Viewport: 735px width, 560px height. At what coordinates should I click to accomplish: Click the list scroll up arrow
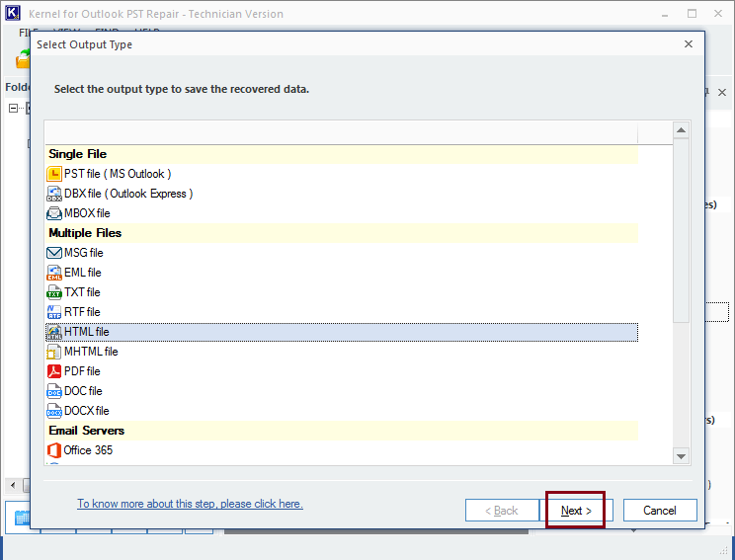(681, 129)
